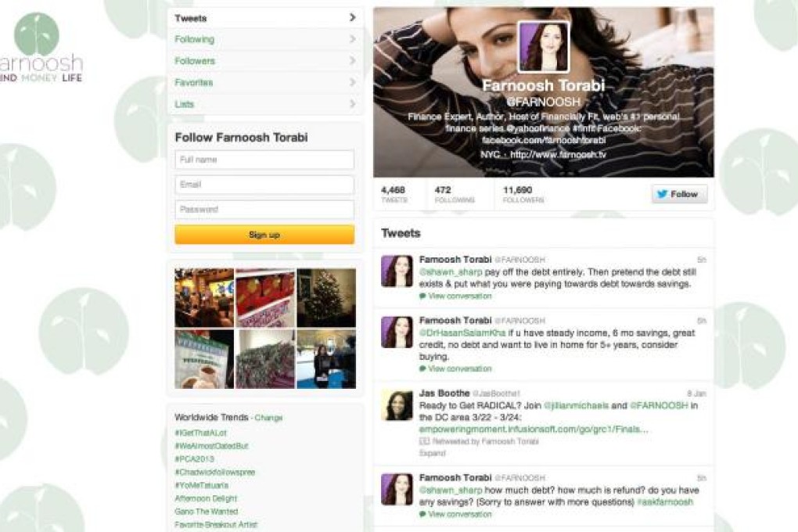Click the Twitter bird icon on the Follow button
The width and height of the screenshot is (798, 532).
[661, 195]
